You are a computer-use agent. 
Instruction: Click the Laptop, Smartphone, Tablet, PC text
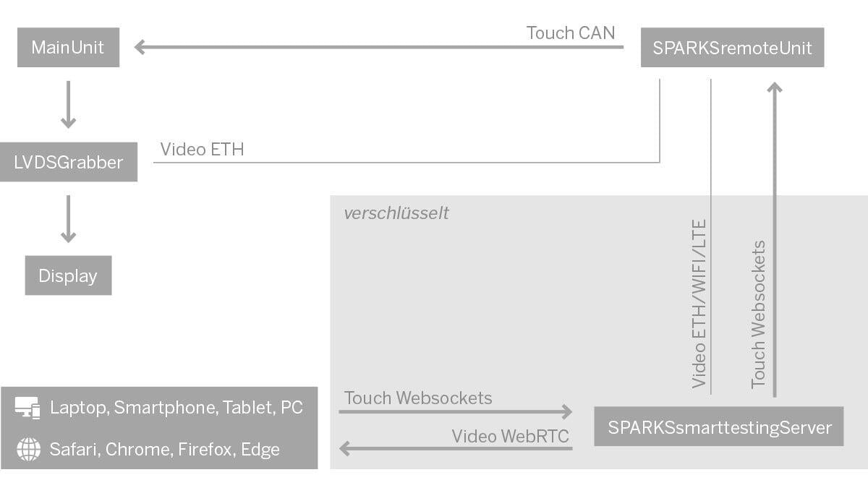pos(176,408)
